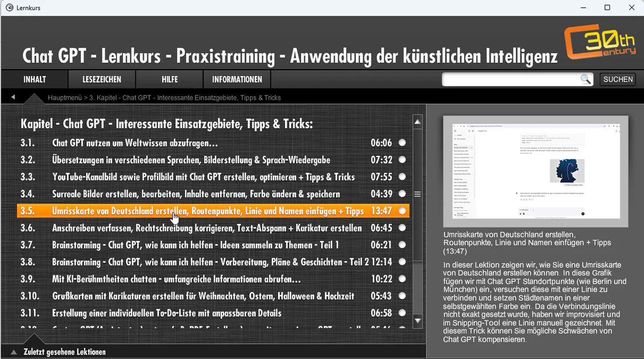Image resolution: width=644 pixels, height=359 pixels.
Task: Switch to the HILFE tab
Action: pyautogui.click(x=170, y=80)
